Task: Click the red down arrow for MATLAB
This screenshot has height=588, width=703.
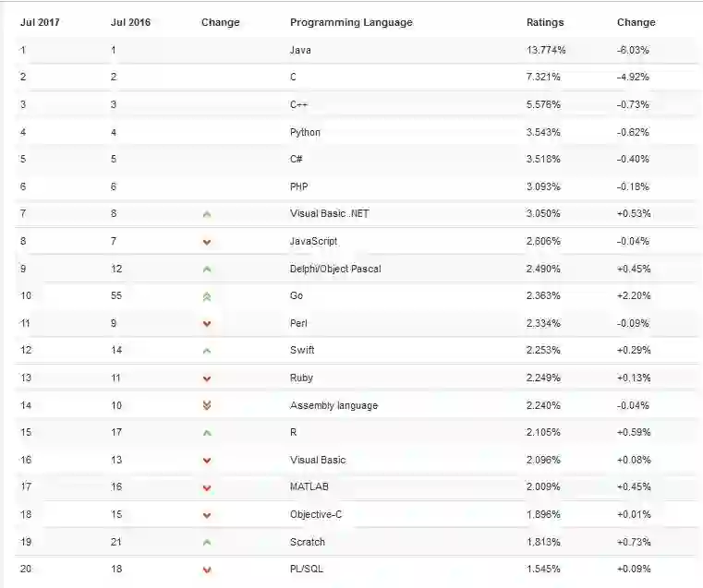Action: [x=207, y=487]
